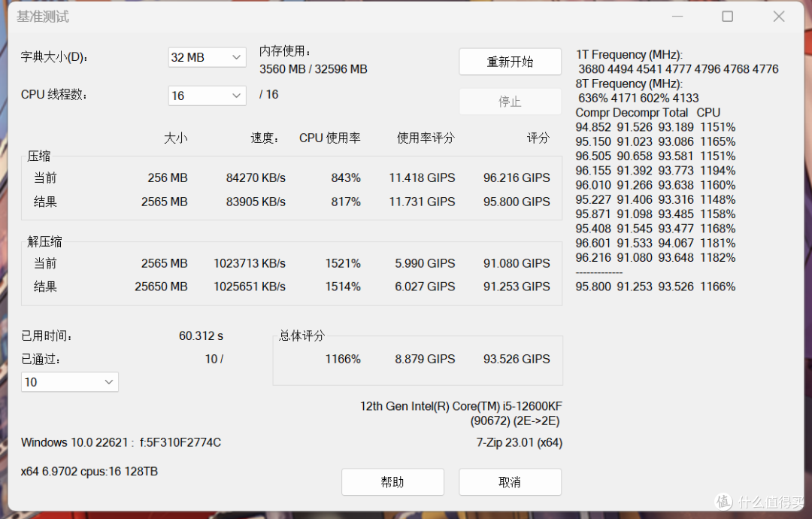The image size is (812, 519).
Task: Click the 1T frequency values line starting 3680
Action: [x=678, y=69]
